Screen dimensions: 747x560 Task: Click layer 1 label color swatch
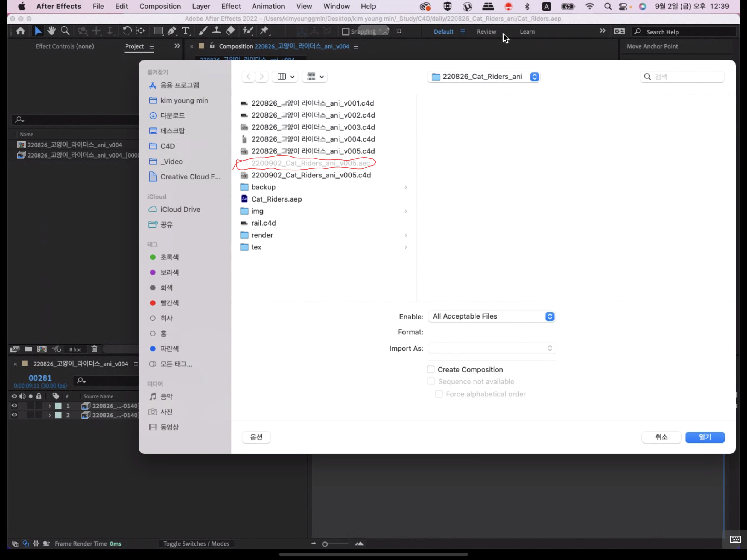point(58,406)
